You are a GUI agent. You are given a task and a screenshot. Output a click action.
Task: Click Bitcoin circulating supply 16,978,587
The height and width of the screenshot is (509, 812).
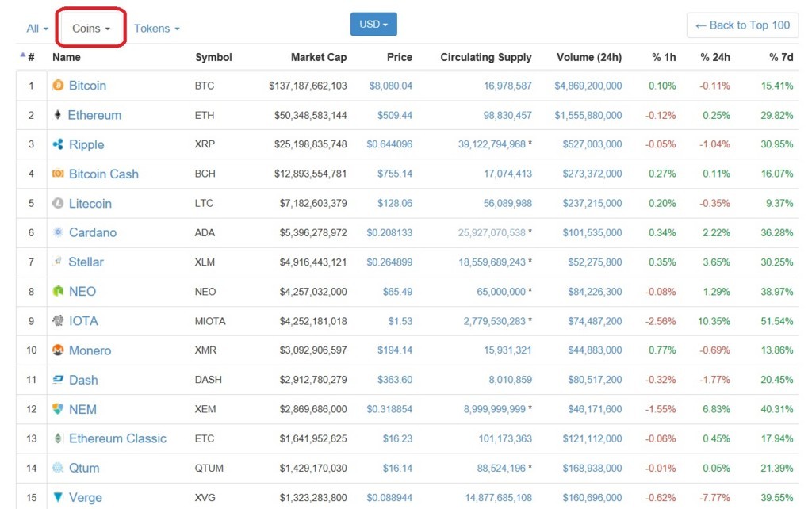click(507, 86)
